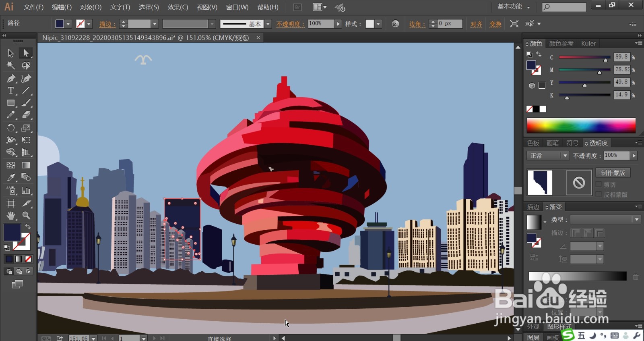Select the Magic Wand tool
This screenshot has height=341, width=644.
(11, 65)
